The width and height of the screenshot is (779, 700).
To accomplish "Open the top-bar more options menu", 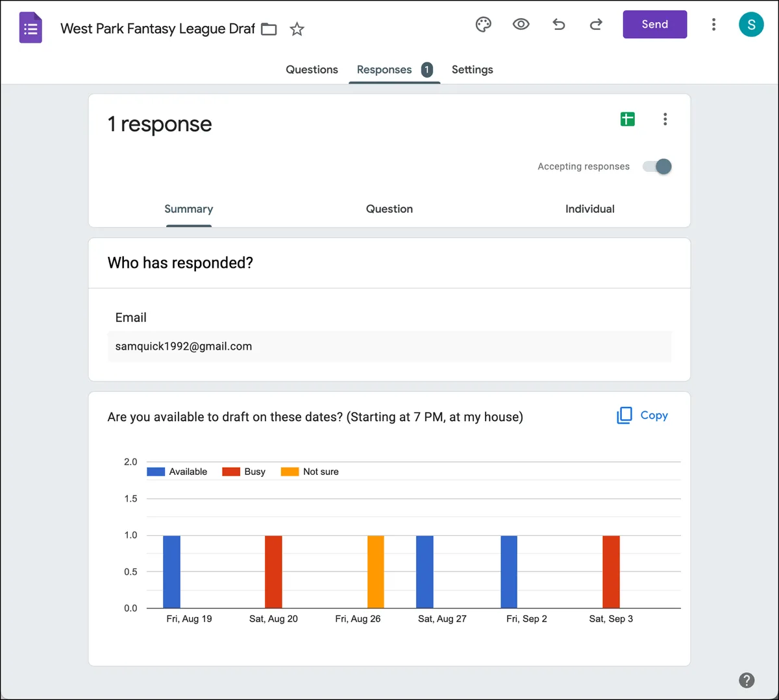I will pyautogui.click(x=713, y=25).
